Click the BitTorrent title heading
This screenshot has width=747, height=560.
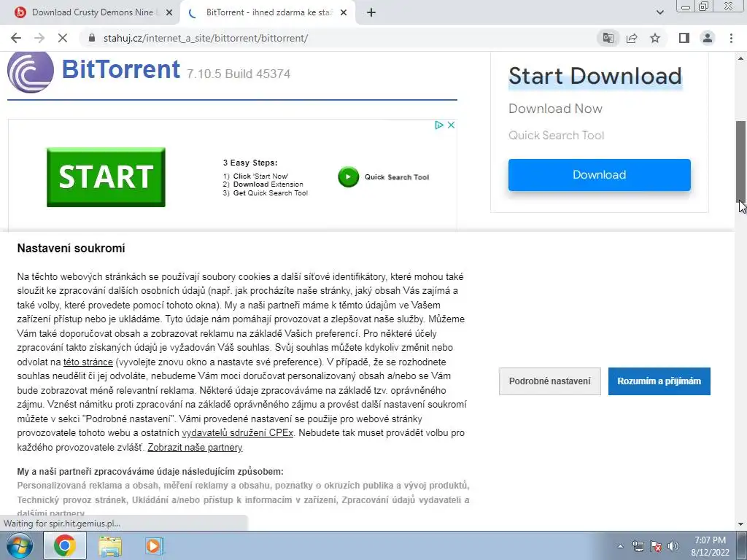[x=120, y=69]
